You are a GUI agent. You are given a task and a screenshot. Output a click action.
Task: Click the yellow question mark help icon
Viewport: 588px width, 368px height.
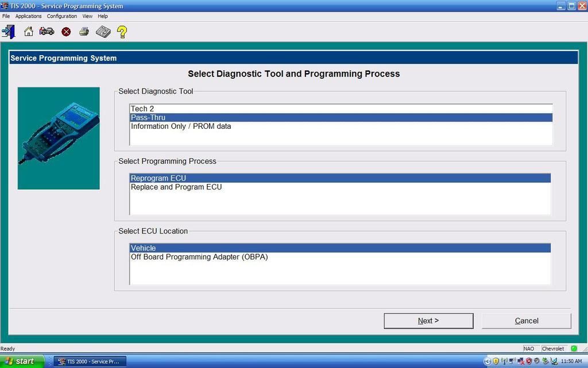coord(122,32)
